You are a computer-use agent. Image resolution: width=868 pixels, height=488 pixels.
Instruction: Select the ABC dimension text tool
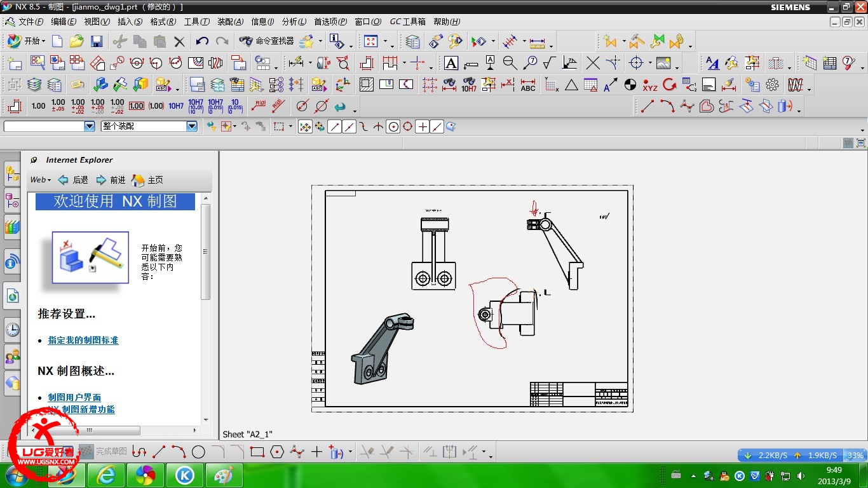527,85
